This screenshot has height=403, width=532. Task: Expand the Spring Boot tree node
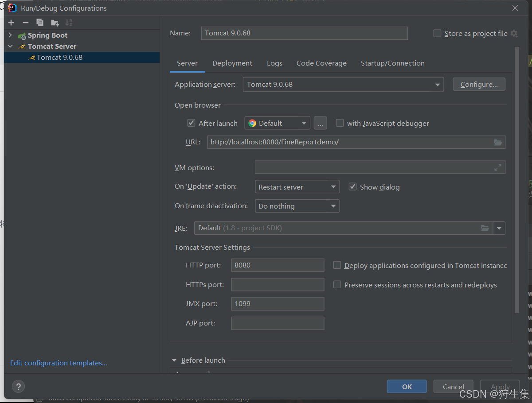point(10,35)
